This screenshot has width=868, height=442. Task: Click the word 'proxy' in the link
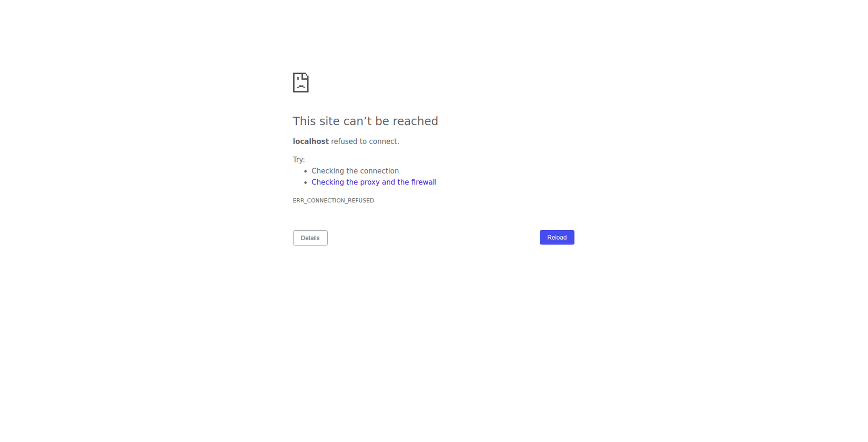[370, 182]
